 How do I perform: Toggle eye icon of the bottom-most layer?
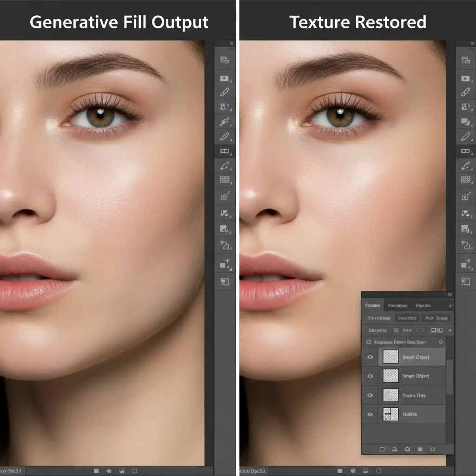tap(370, 414)
